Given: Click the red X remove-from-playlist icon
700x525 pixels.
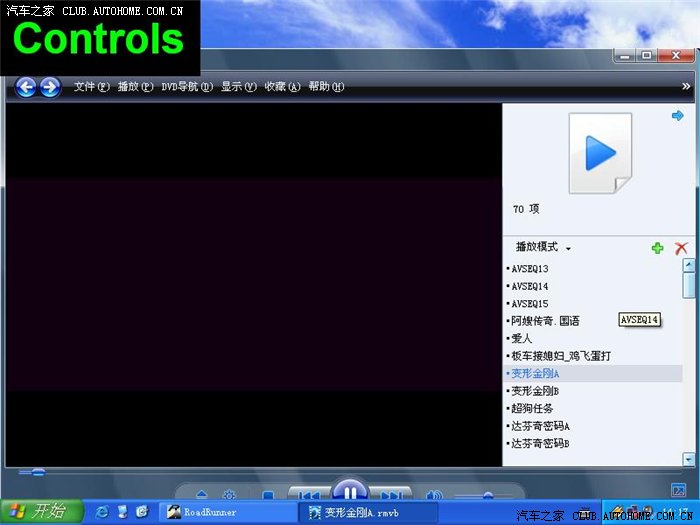Looking at the screenshot, I should (x=681, y=248).
